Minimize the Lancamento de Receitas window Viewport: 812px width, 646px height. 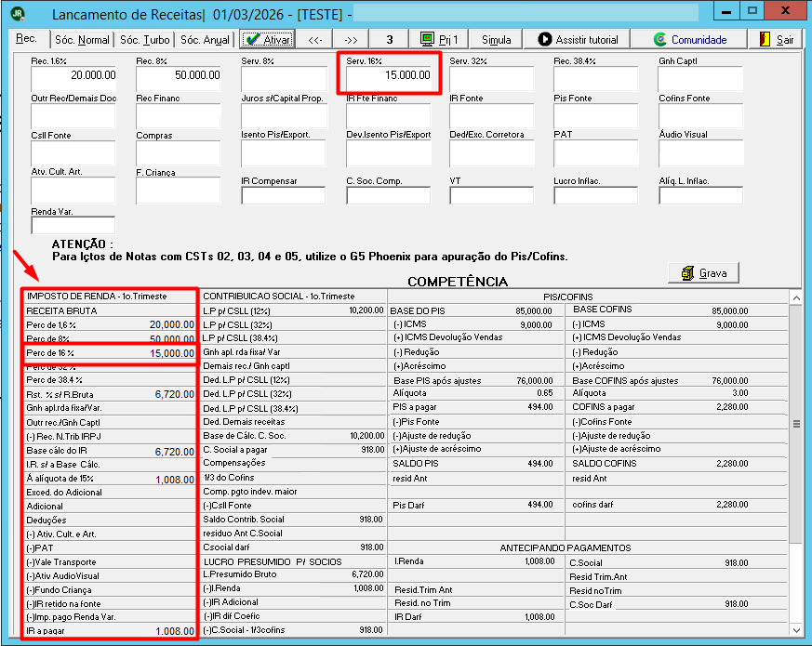726,11
